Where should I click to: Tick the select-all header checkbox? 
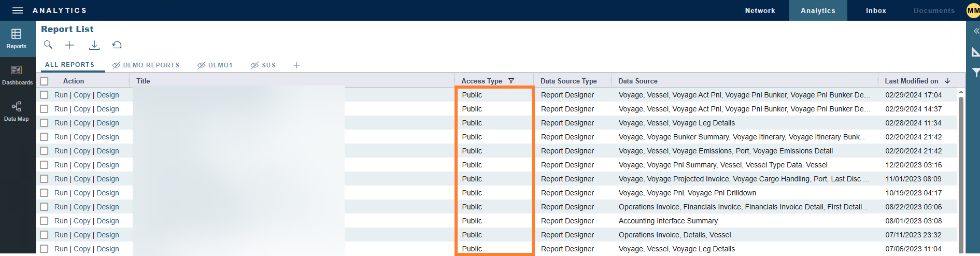pos(45,81)
